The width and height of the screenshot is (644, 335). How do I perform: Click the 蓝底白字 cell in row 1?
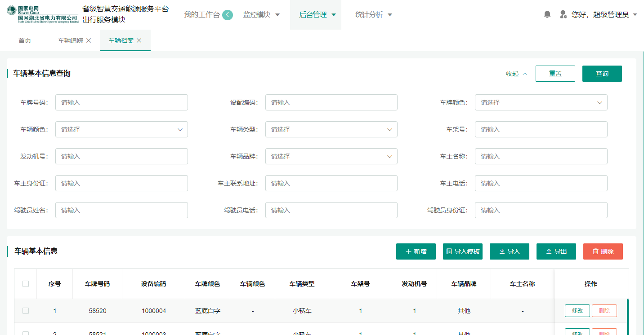click(x=207, y=311)
